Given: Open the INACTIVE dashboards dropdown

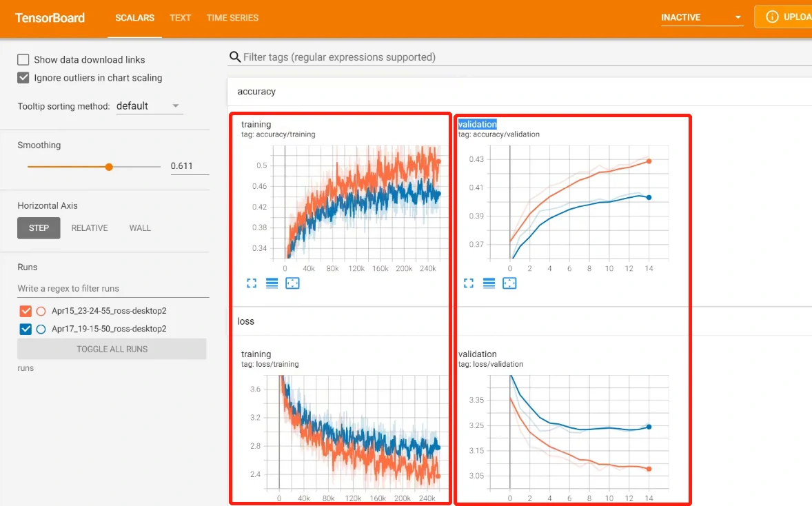Looking at the screenshot, I should [701, 17].
